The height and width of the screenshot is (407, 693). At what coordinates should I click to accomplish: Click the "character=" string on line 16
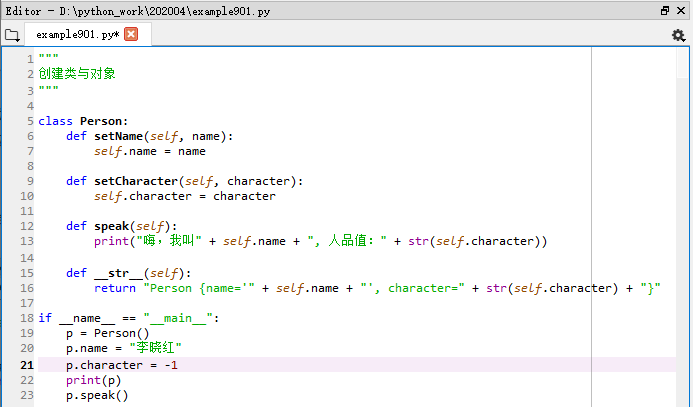[412, 288]
